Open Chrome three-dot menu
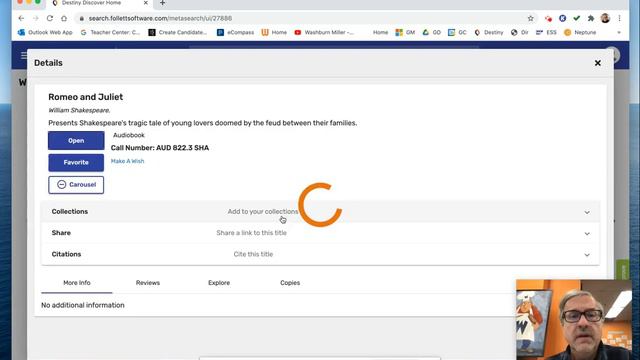This screenshot has height=360, width=640. pos(620,18)
